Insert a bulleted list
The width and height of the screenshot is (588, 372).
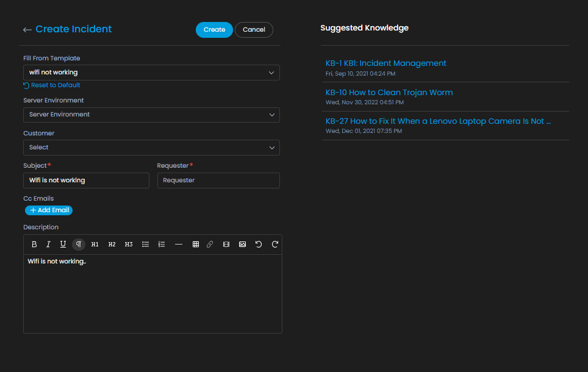coord(146,244)
